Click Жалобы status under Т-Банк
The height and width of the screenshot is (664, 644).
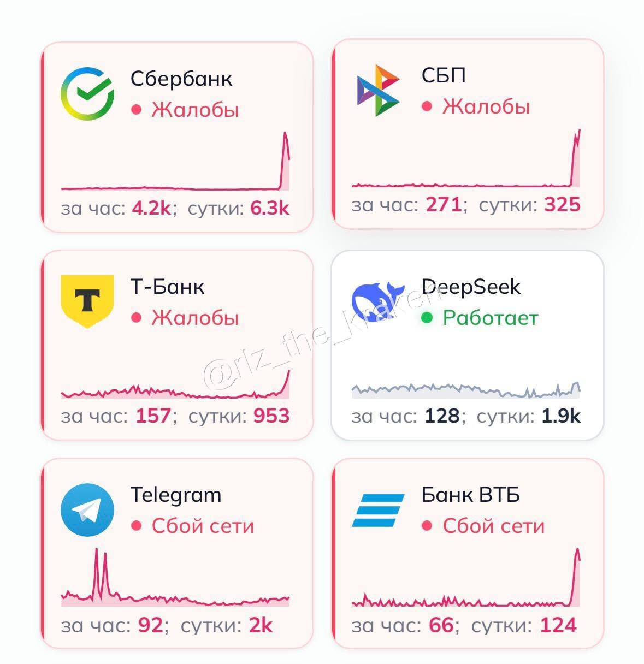[x=195, y=318]
